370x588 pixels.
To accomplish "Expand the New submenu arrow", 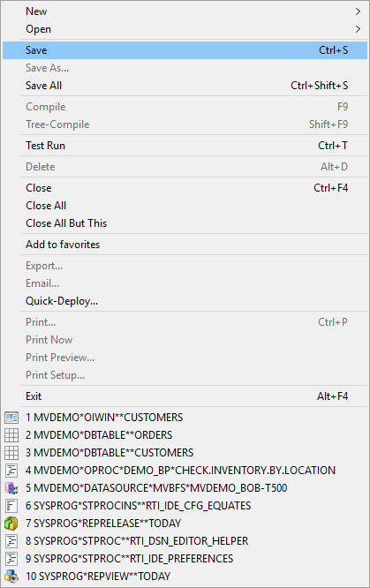I will coord(358,11).
